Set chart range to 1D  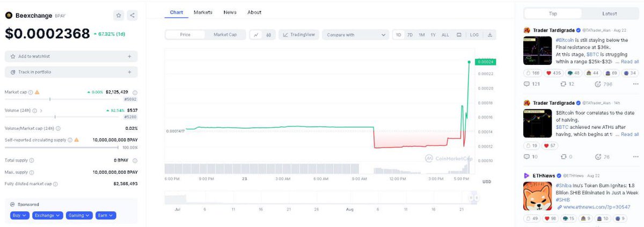398,35
